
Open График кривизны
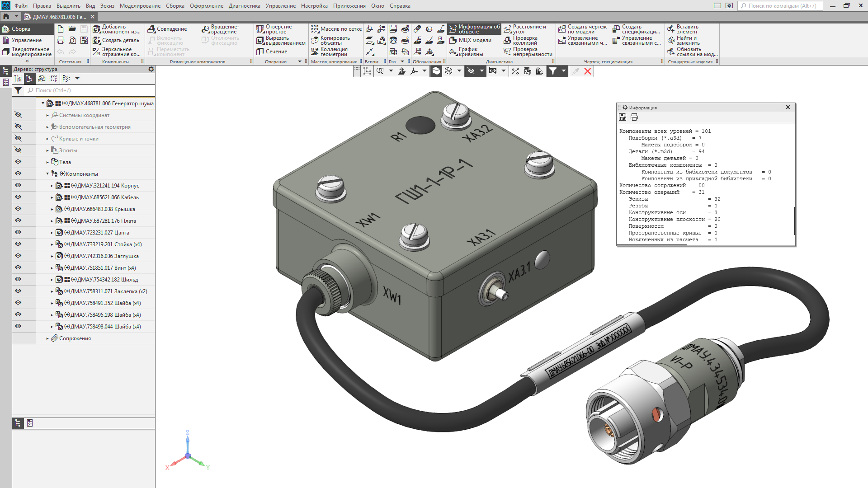click(x=466, y=52)
